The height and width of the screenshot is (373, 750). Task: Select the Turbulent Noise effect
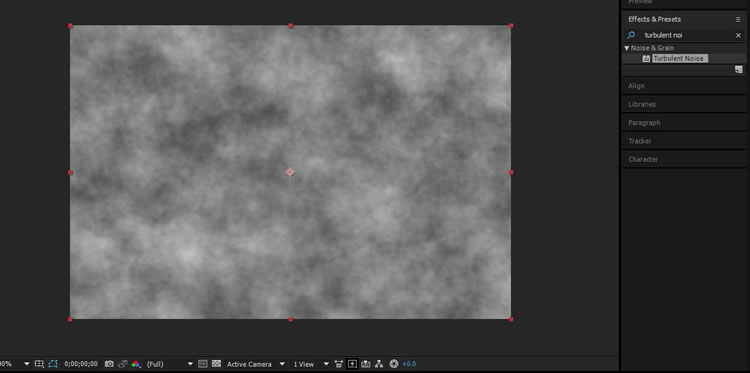(x=678, y=58)
